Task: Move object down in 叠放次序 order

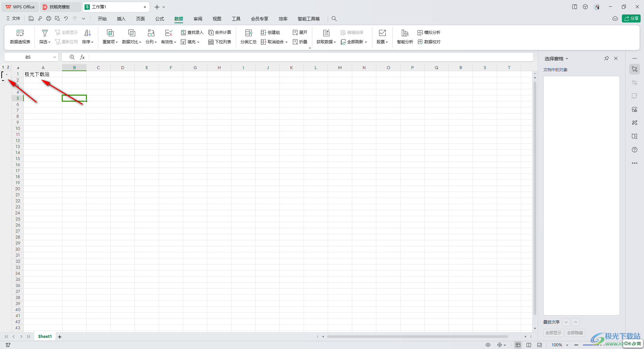Action: 566,322
